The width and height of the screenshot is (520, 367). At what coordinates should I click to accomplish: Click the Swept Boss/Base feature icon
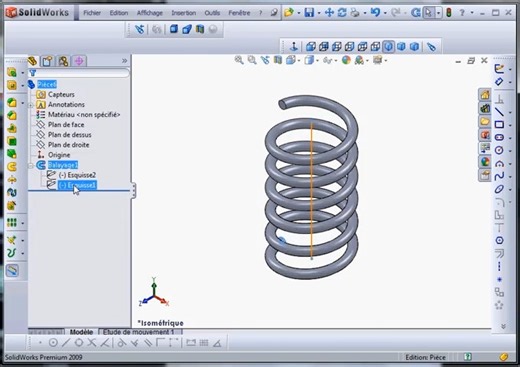(12, 166)
